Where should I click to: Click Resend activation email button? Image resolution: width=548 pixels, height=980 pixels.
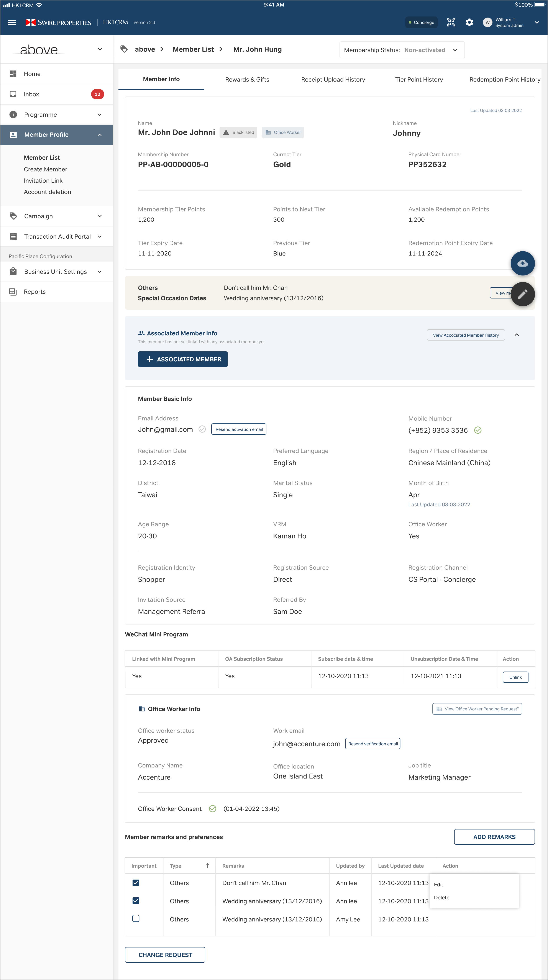point(239,429)
